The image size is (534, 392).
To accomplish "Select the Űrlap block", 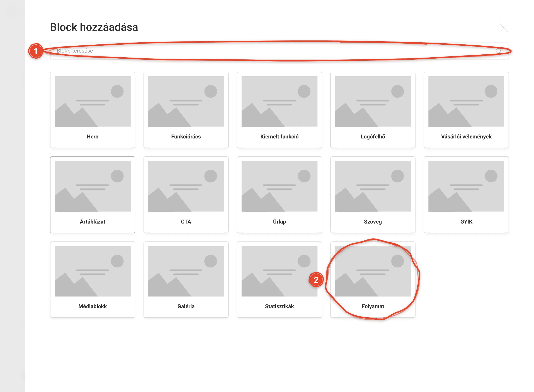I will click(x=279, y=195).
